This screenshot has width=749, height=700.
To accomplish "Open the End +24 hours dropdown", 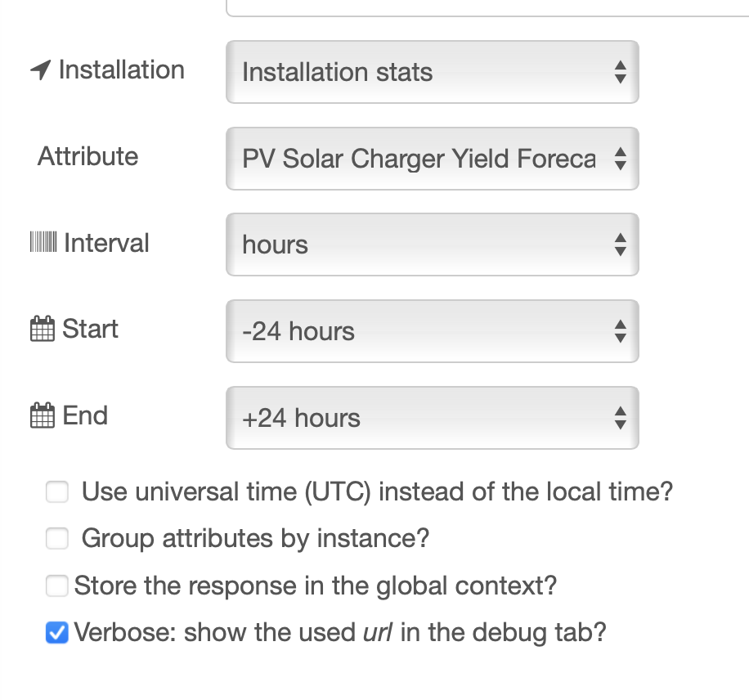I will pyautogui.click(x=432, y=418).
